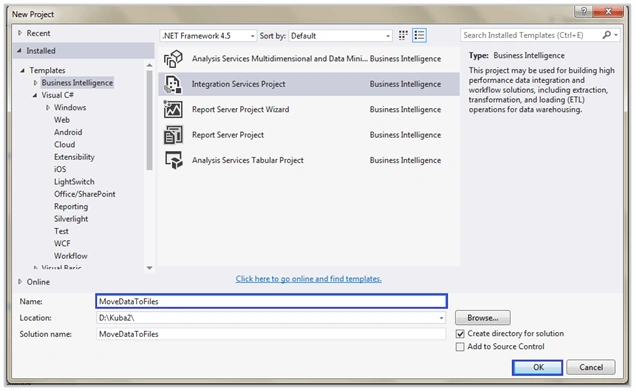Select Report Server Project Wizard template
Image resolution: width=635 pixels, height=391 pixels.
coord(241,109)
